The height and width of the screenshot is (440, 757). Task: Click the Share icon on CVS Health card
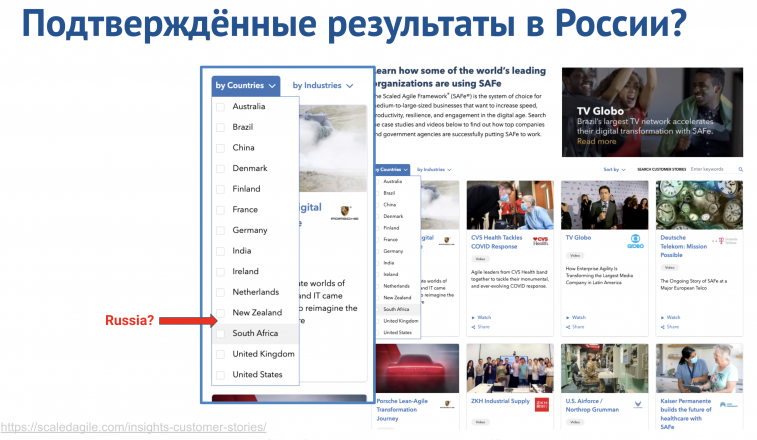point(473,327)
